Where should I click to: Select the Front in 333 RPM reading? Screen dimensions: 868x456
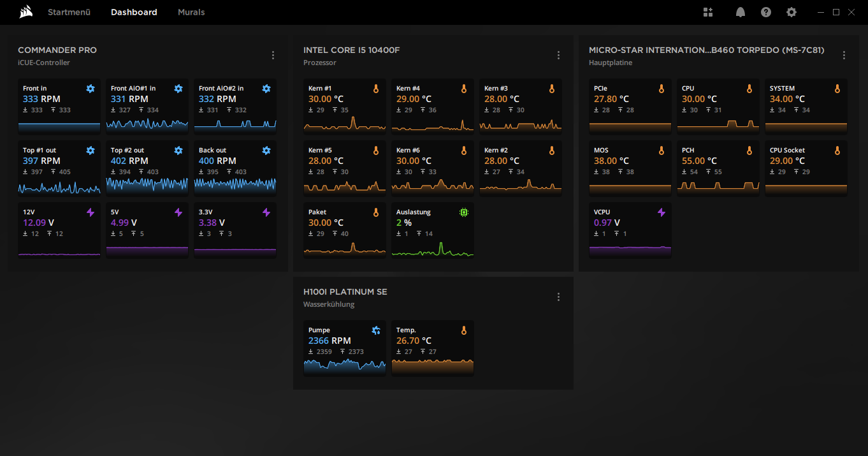(40, 99)
